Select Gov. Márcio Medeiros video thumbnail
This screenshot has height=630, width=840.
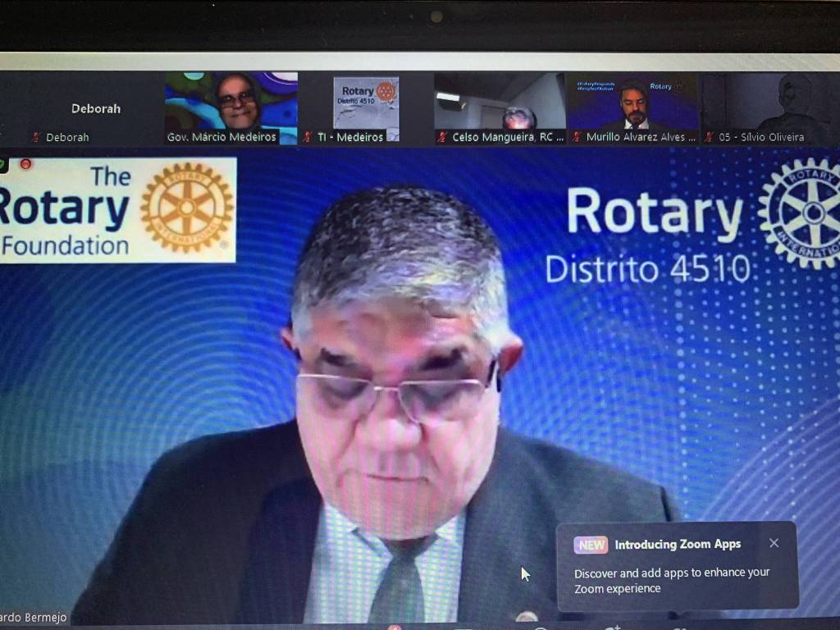[231, 103]
